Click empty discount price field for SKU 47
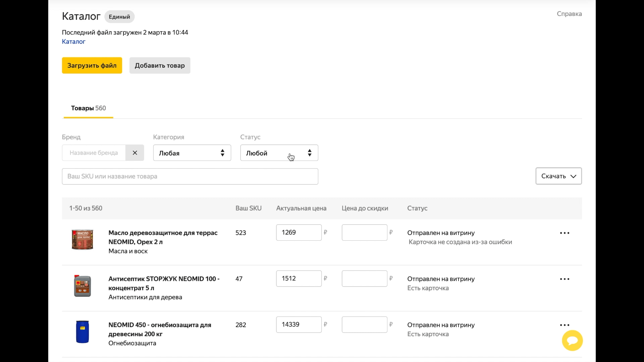Screen dimensions: 644x362 [364, 279]
